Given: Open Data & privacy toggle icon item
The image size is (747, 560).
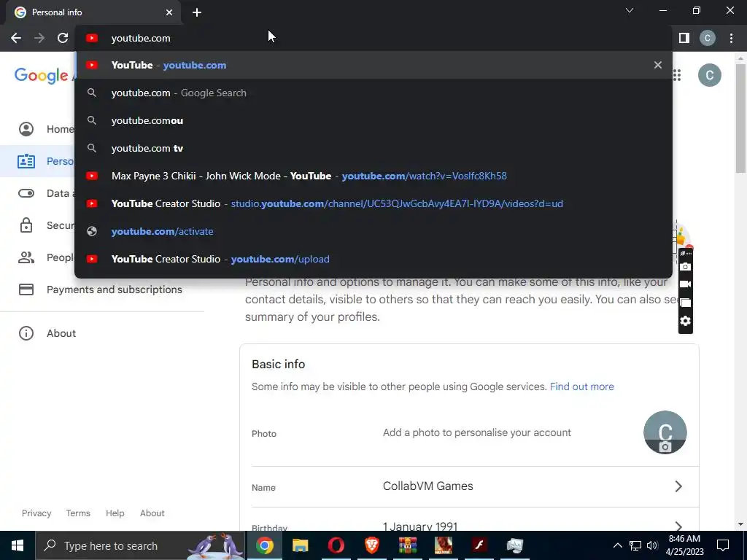Looking at the screenshot, I should pos(26,193).
